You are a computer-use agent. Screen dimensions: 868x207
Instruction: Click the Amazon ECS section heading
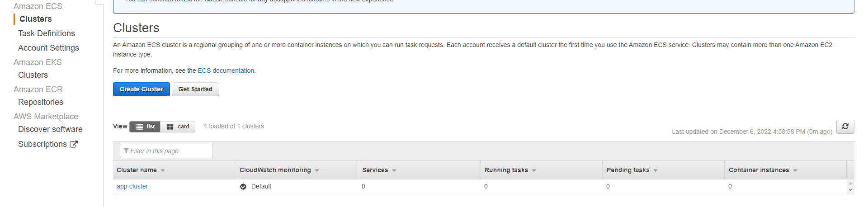click(38, 6)
